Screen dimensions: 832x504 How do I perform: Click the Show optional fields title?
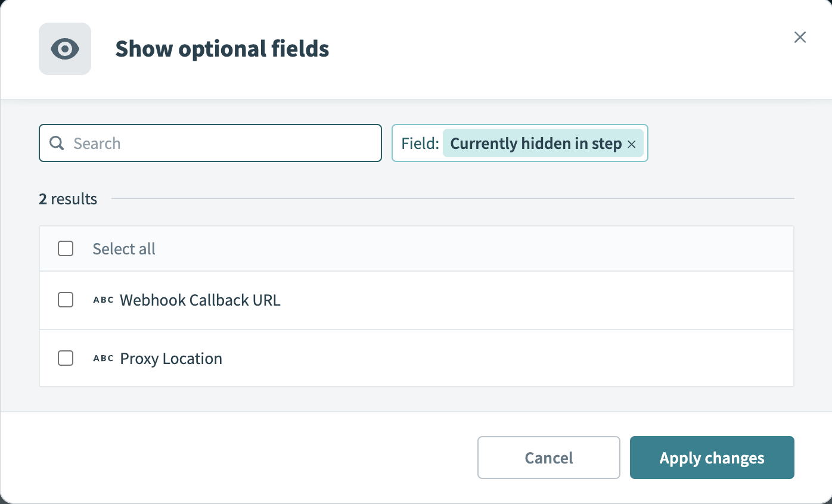point(222,49)
